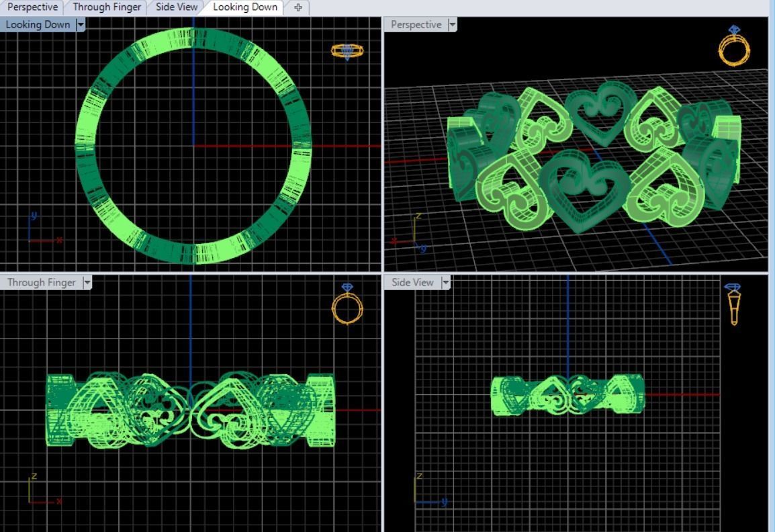The image size is (775, 532).
Task: Switch to the Perspective tab
Action: [x=32, y=7]
